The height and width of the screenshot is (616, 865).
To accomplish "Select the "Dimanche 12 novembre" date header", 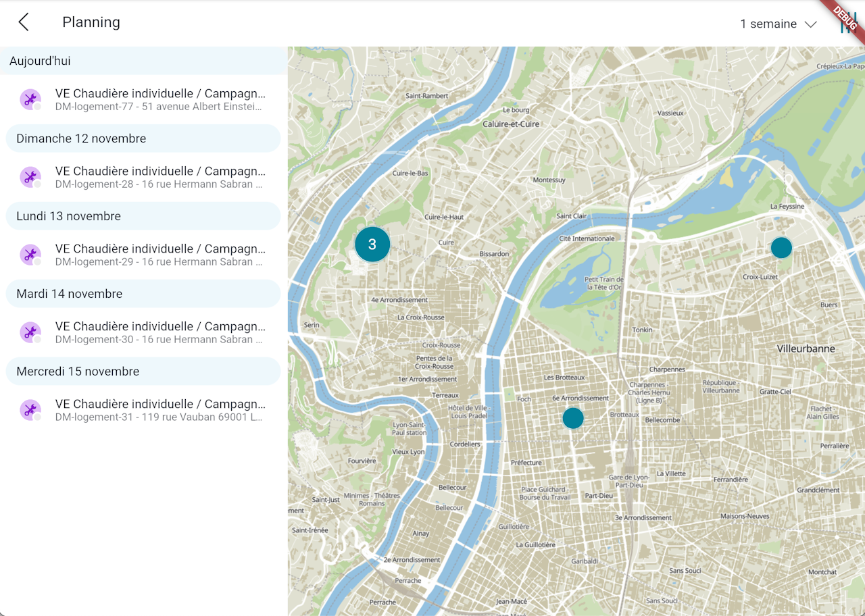I will point(81,138).
